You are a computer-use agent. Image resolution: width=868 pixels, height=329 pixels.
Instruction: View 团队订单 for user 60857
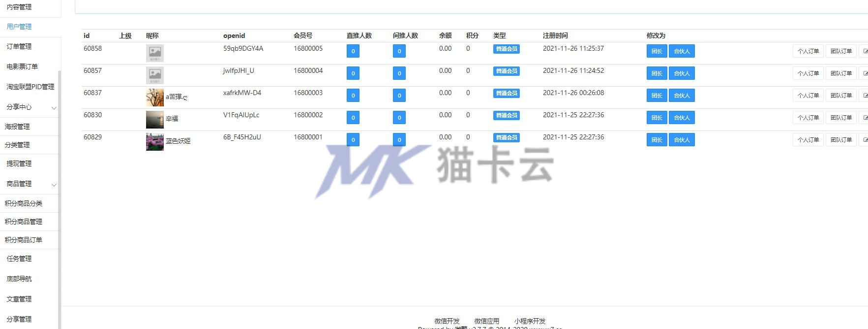(841, 73)
